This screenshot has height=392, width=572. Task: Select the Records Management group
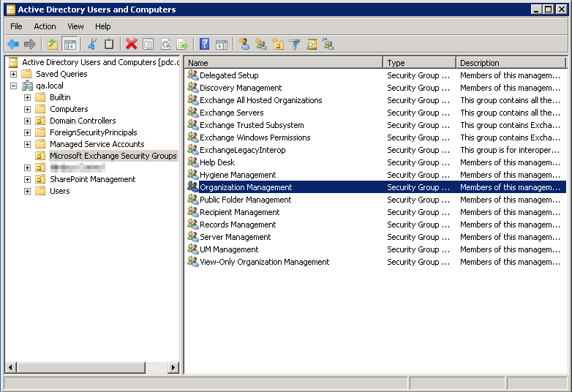238,225
